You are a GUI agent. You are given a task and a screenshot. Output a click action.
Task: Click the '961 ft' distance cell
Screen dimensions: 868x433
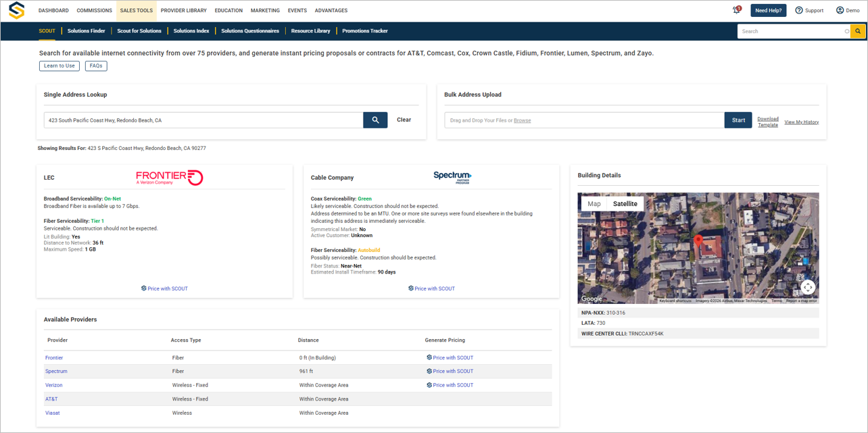[306, 371]
